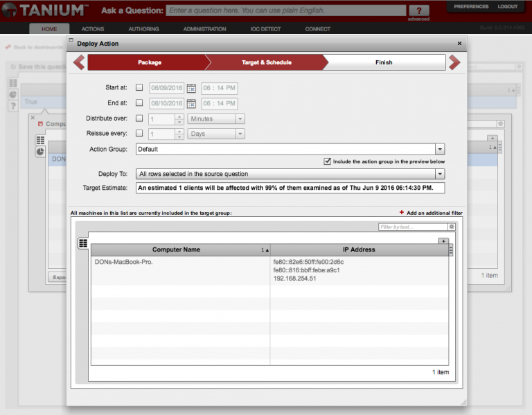Click the Target Estimate text box
532x415 pixels.
click(x=290, y=188)
